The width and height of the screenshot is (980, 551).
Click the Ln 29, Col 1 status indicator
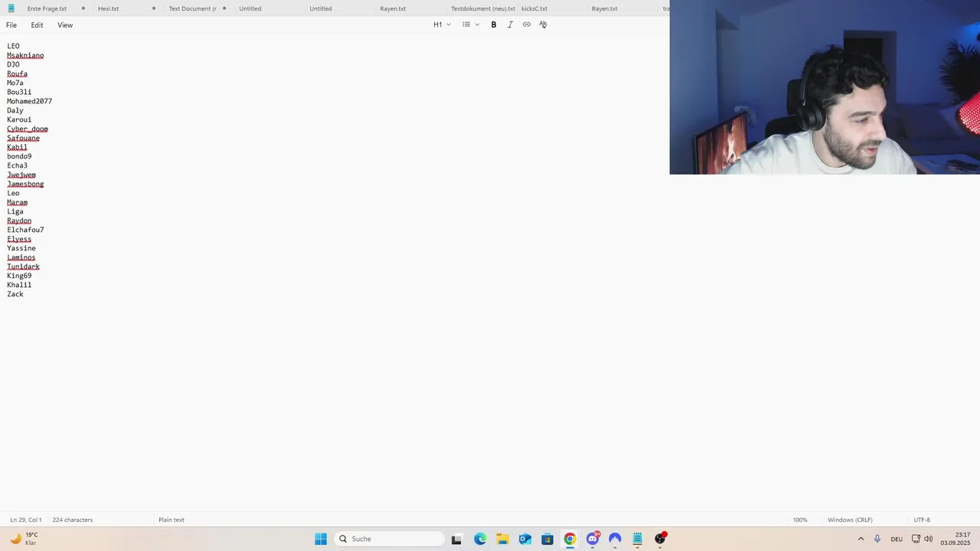coord(26,520)
